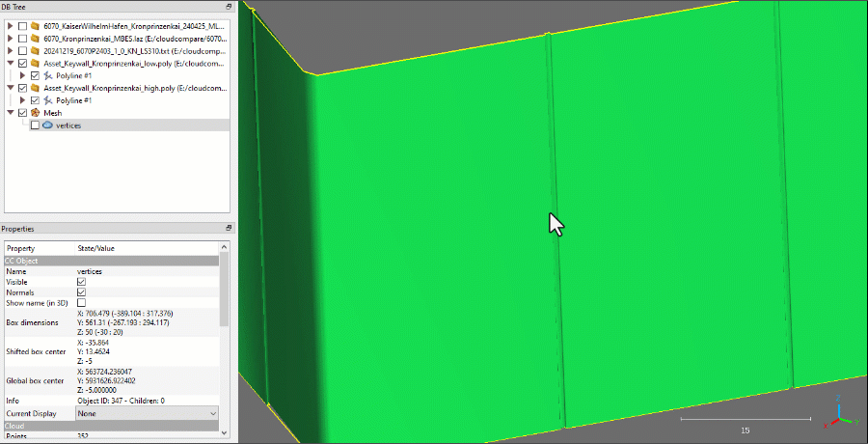
Task: Uncheck Polyline #1 under Kronprinzenkai_high.poly
Action: [35, 100]
